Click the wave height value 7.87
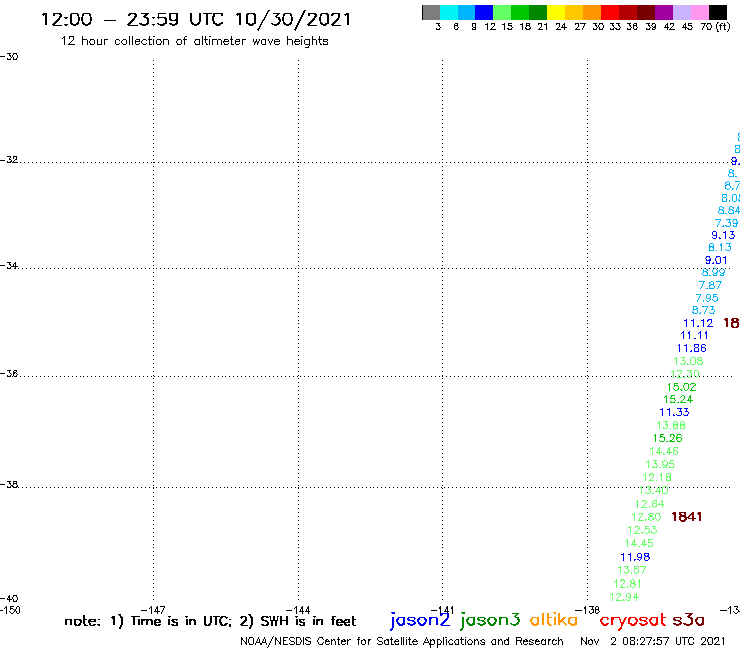 click(710, 285)
